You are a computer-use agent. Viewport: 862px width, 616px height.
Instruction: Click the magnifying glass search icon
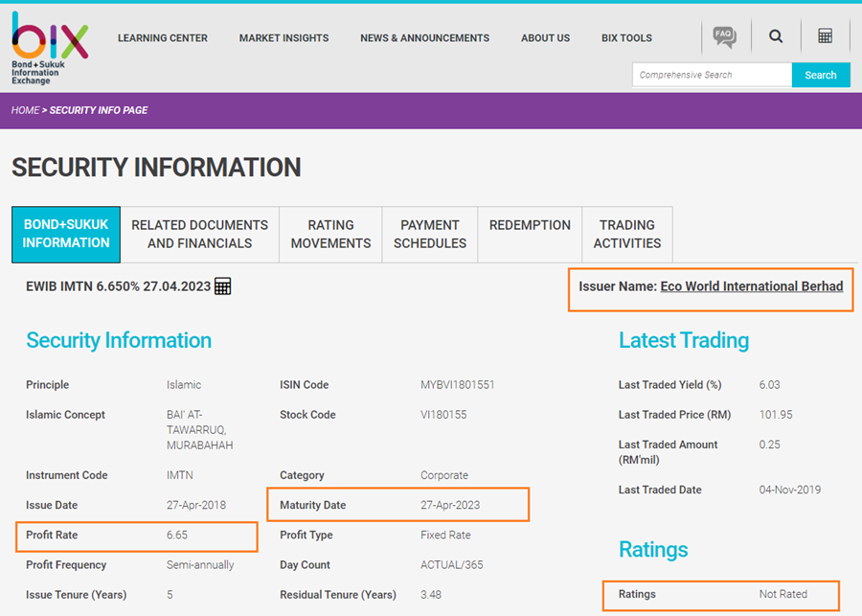tap(776, 36)
